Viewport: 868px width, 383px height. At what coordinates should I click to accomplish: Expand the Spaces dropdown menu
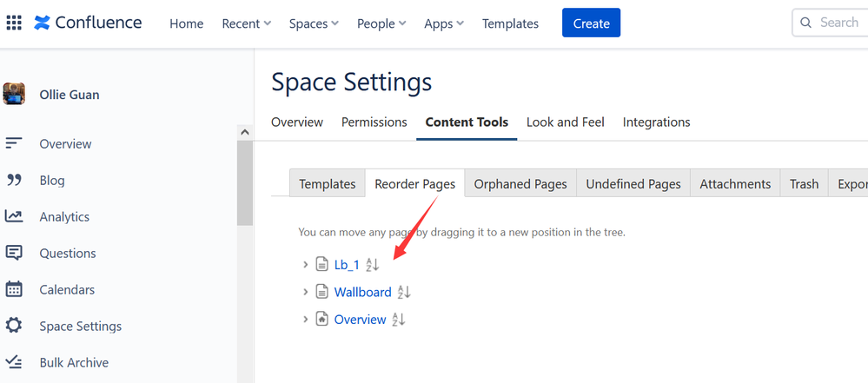[314, 23]
